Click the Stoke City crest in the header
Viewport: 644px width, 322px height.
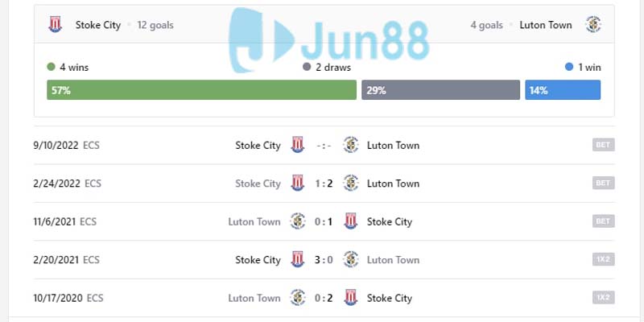[x=56, y=25]
